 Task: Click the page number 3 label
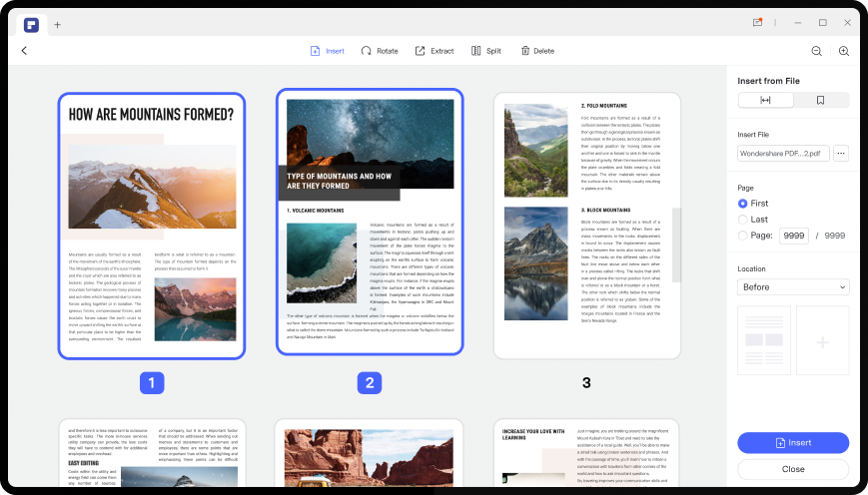[x=586, y=382]
